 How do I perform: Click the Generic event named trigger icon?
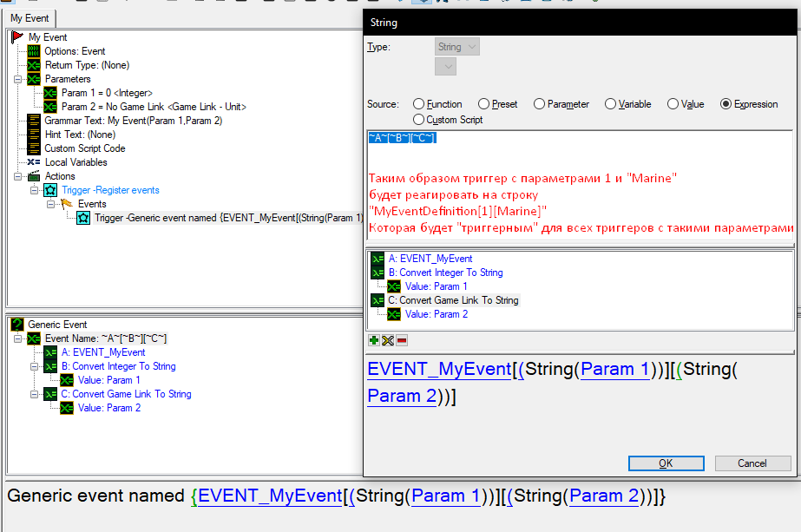(x=83, y=218)
